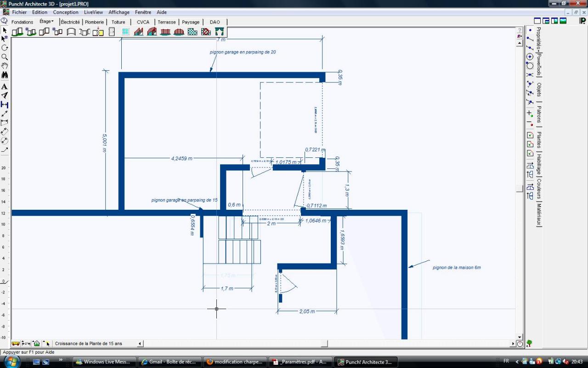The height and width of the screenshot is (368, 588).
Task: Switch to the Plomberie tab
Action: tap(95, 22)
